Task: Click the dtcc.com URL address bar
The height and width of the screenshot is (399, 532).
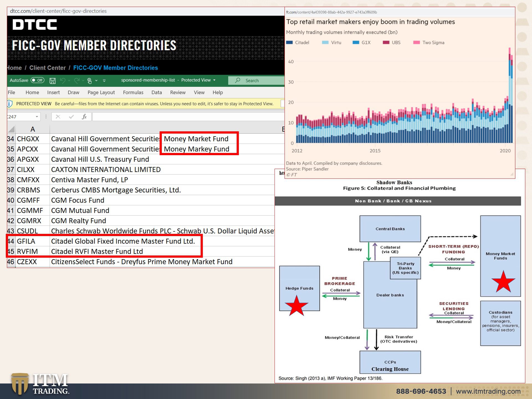Action: [x=146, y=11]
